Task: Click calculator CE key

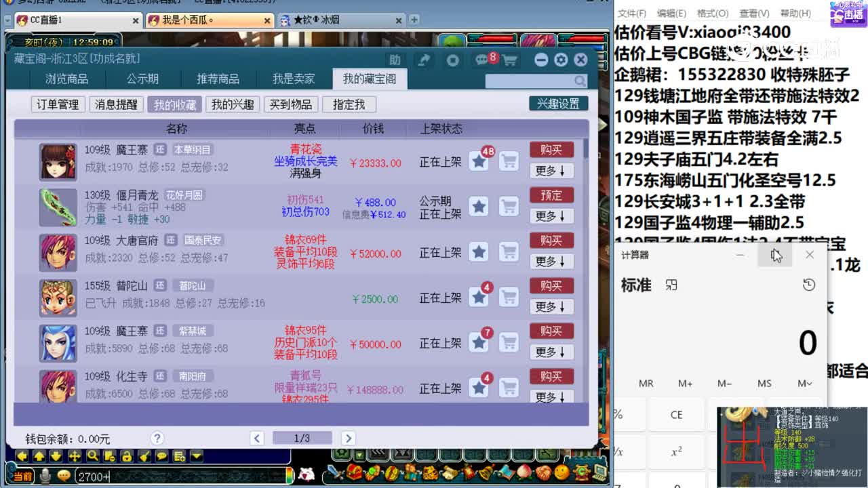Action: [676, 415]
